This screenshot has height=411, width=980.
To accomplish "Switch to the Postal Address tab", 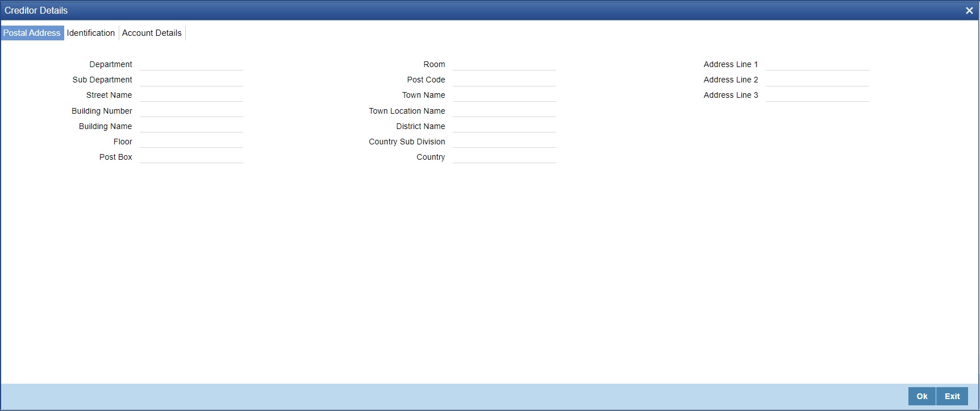I will tap(32, 33).
